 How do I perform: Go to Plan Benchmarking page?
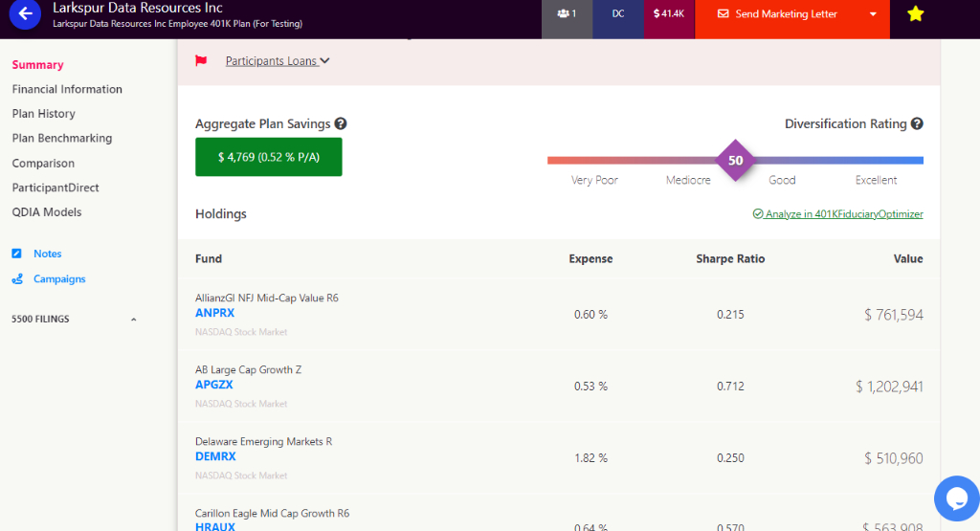62,139
